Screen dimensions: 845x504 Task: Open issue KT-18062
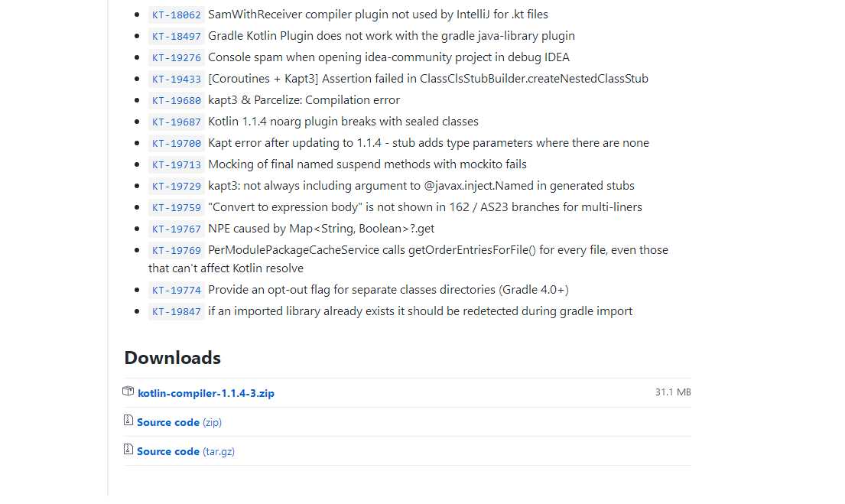point(176,15)
